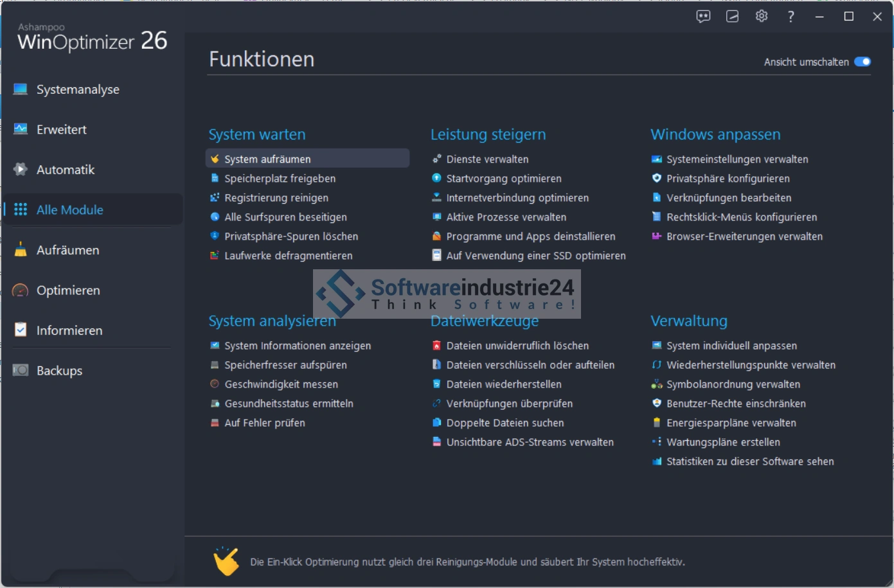Screen dimensions: 894x588
Task: Open Startvorgang optimieren module
Action: coord(503,179)
